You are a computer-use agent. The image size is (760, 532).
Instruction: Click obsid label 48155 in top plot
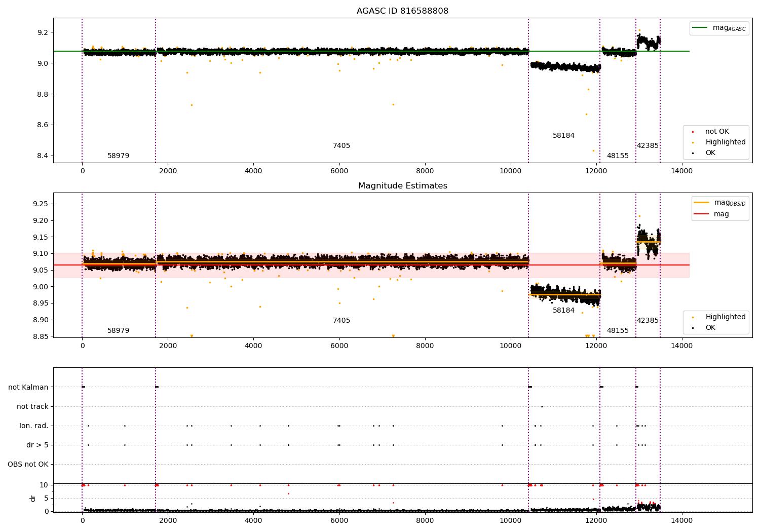click(x=618, y=156)
